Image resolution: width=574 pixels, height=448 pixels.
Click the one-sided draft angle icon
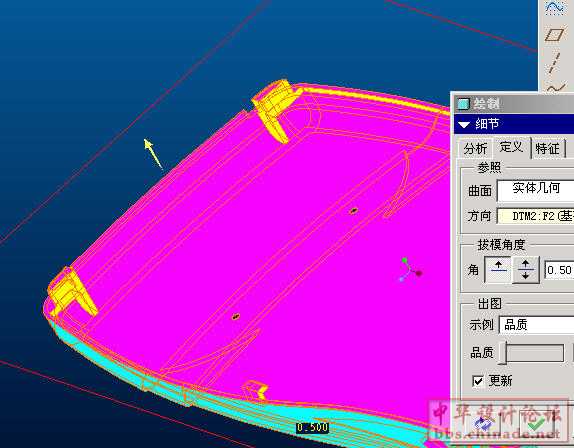click(498, 270)
